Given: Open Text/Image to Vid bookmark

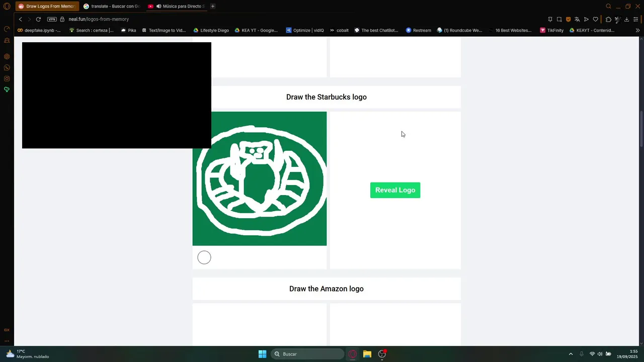Looking at the screenshot, I should [164, 30].
